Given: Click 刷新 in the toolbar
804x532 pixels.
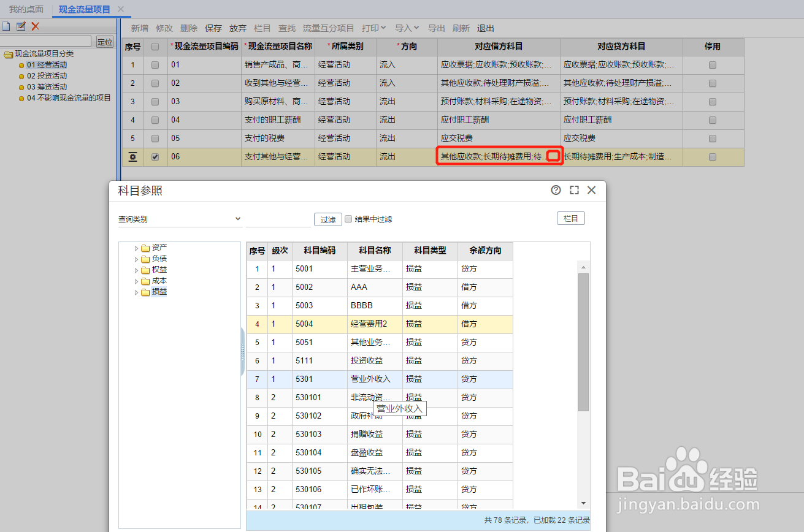Looking at the screenshot, I should 461,28.
